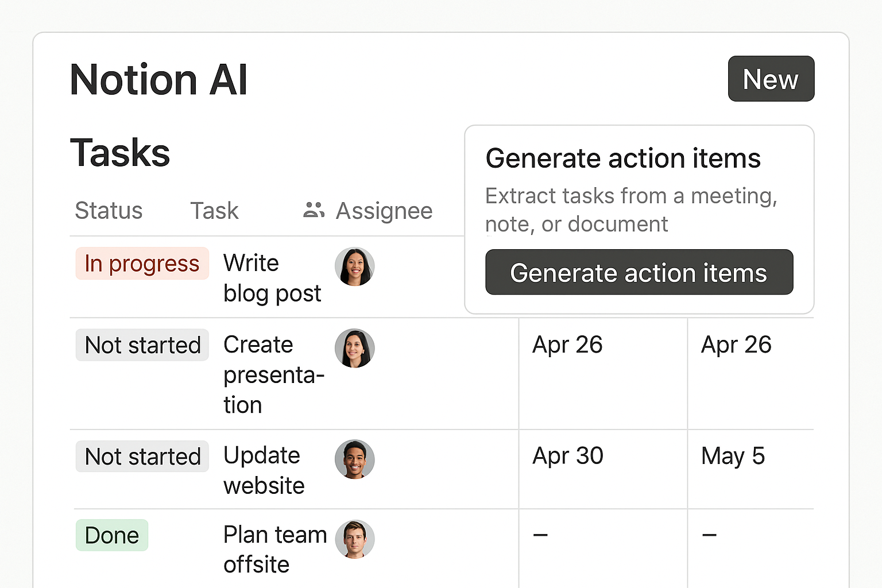The width and height of the screenshot is (882, 588).
Task: Open the Not started status for Create presentation
Action: pos(142,345)
